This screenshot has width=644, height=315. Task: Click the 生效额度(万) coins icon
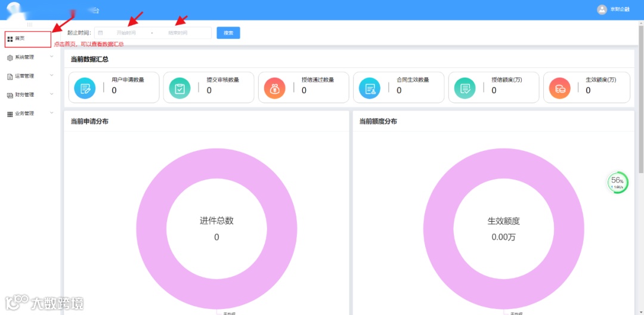click(559, 88)
